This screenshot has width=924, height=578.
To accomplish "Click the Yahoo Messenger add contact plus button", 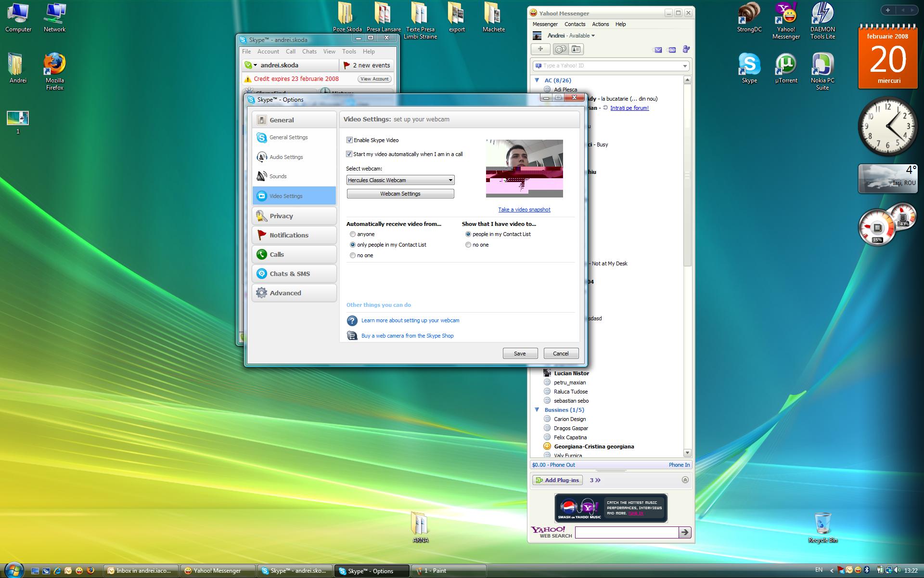I will (x=540, y=49).
